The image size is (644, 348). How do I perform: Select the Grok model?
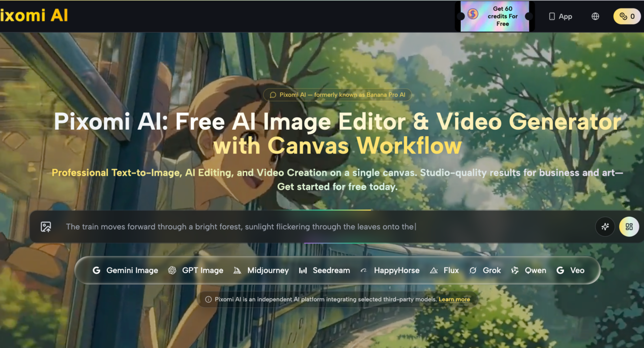[485, 270]
